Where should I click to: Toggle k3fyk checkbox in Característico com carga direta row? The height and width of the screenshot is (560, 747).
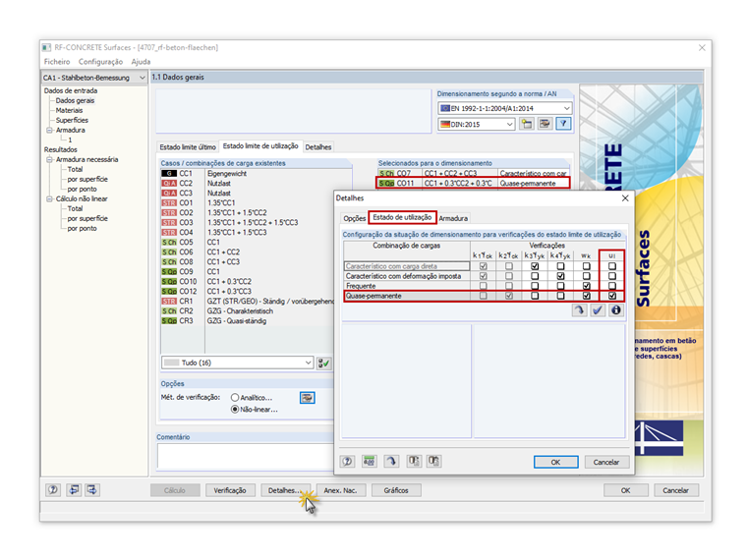pyautogui.click(x=535, y=266)
